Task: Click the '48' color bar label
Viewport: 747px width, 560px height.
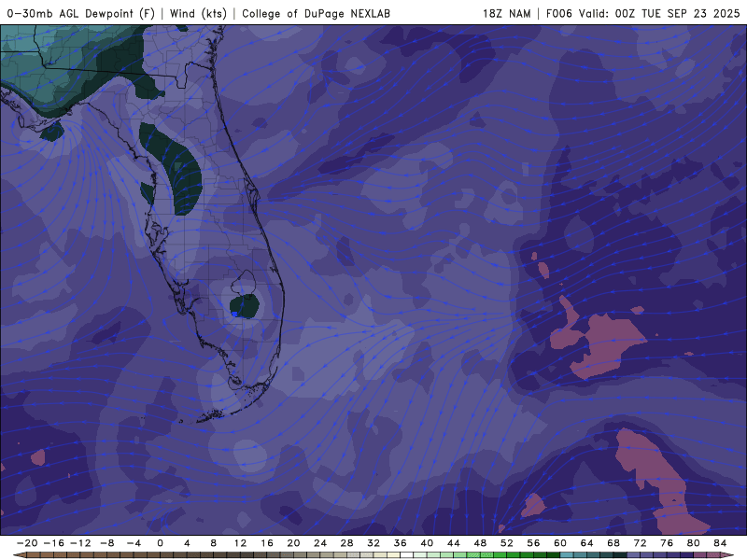Action: coord(480,543)
